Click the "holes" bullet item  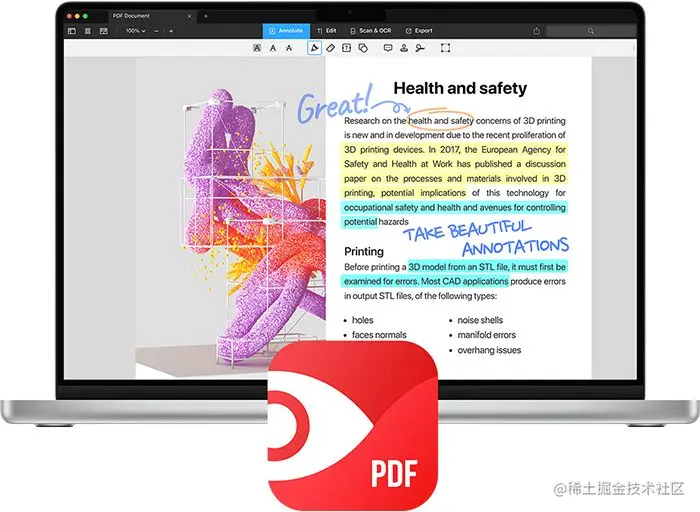pos(362,320)
